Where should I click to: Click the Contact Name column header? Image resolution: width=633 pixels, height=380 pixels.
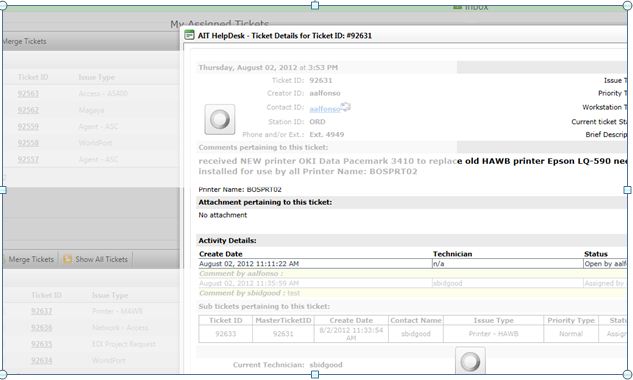point(416,320)
